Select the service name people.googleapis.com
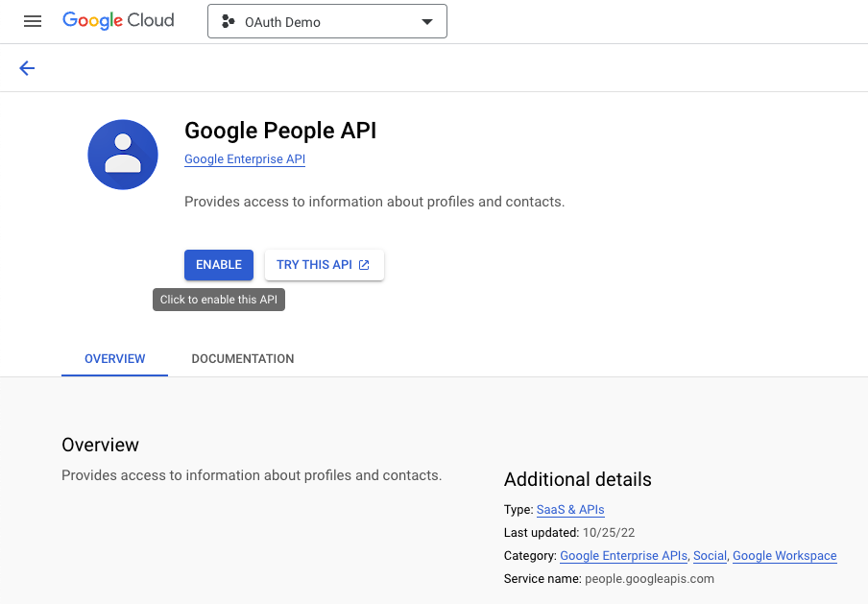Viewport: 868px width, 604px height. (x=649, y=578)
